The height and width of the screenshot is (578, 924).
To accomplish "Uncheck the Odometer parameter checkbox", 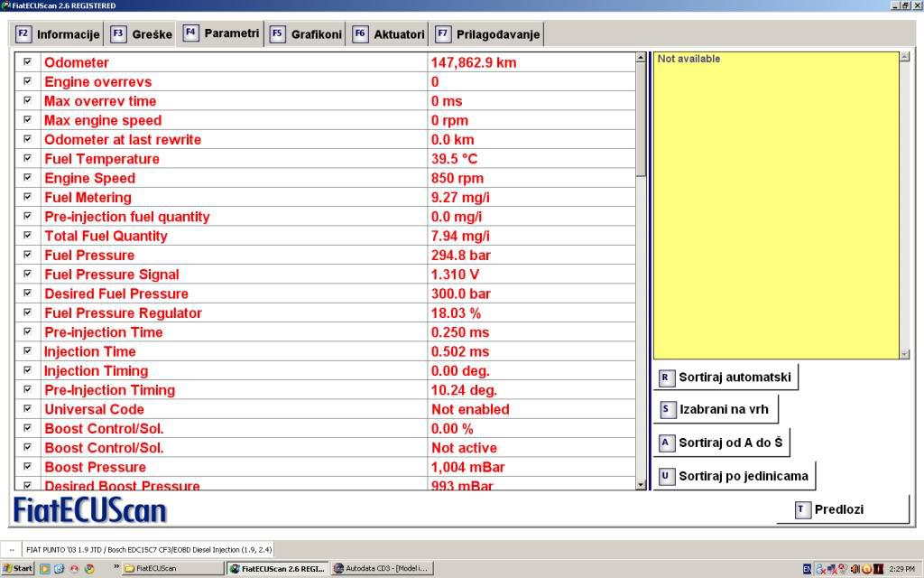I will [27, 62].
